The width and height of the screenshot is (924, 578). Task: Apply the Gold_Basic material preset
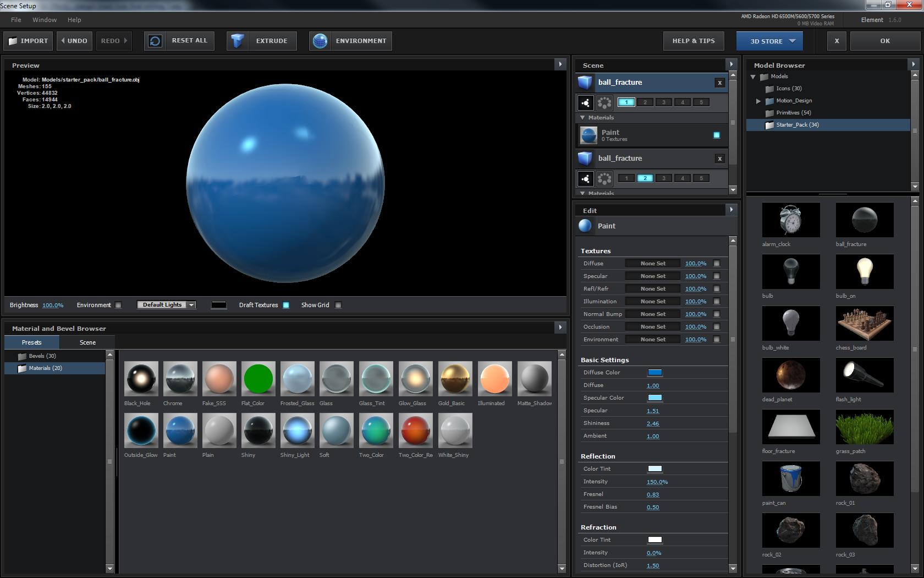tap(455, 379)
